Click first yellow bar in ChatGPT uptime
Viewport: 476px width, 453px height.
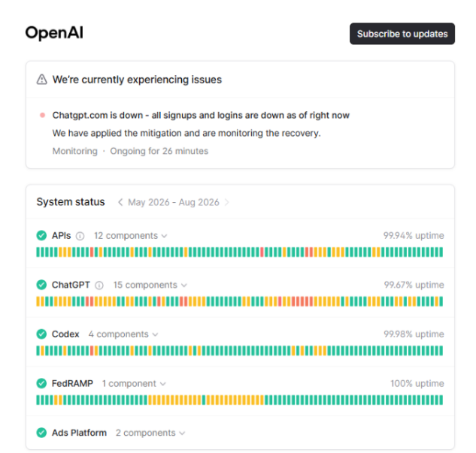(x=38, y=302)
